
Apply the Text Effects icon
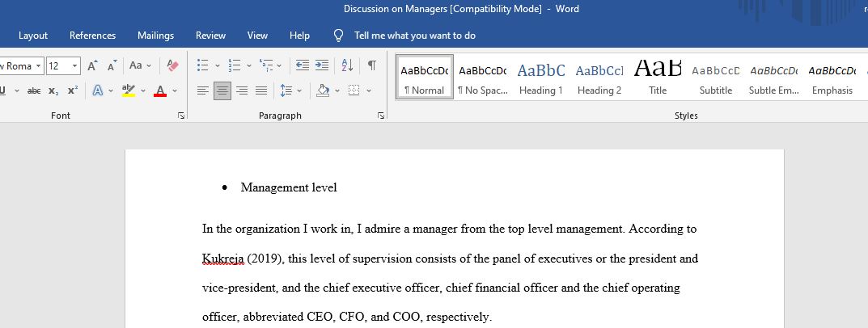tap(98, 90)
